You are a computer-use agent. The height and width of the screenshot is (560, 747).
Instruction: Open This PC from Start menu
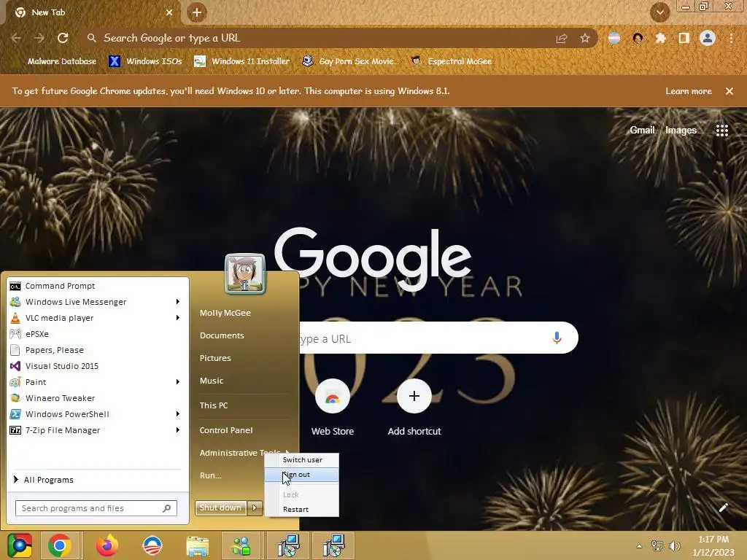[214, 405]
